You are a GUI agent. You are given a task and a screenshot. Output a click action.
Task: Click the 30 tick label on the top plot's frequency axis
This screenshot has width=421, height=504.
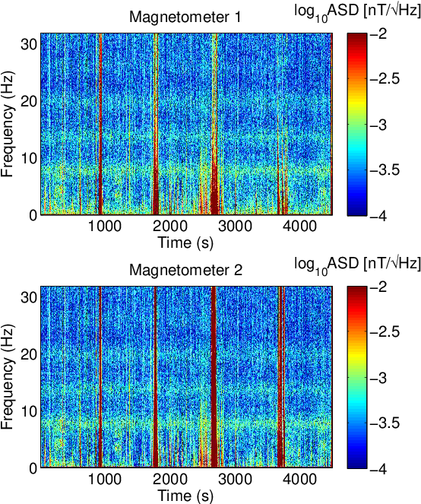point(29,45)
